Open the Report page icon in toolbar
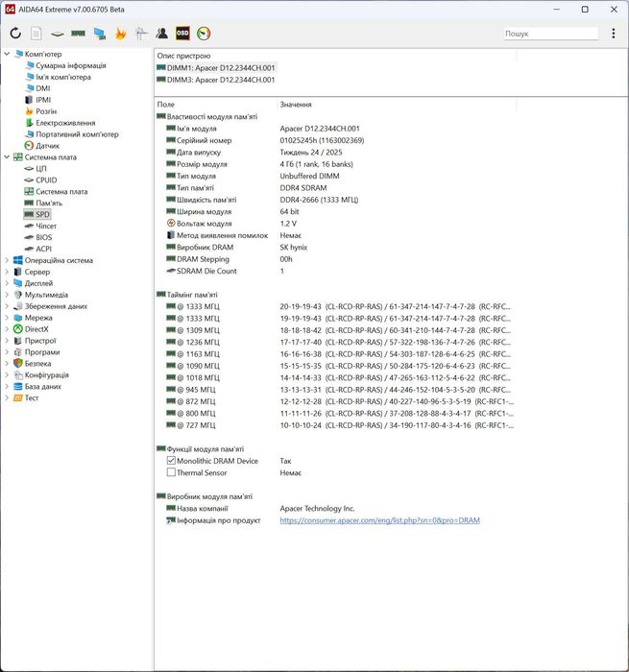This screenshot has height=672, width=629. click(x=36, y=34)
